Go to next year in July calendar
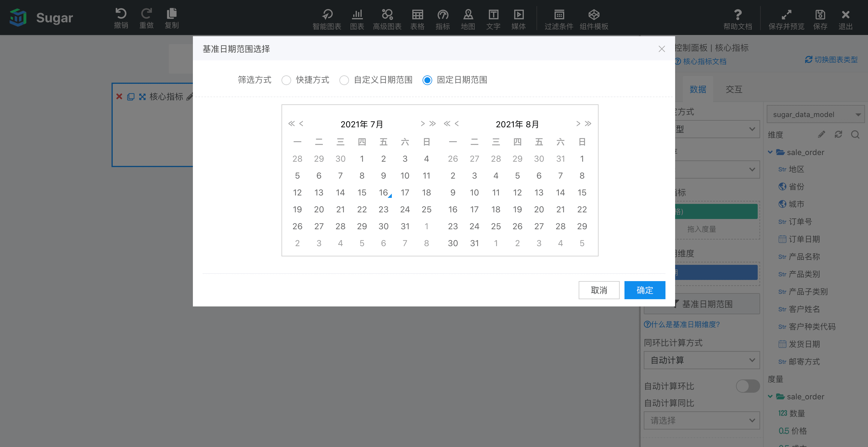868x447 pixels. pos(432,124)
